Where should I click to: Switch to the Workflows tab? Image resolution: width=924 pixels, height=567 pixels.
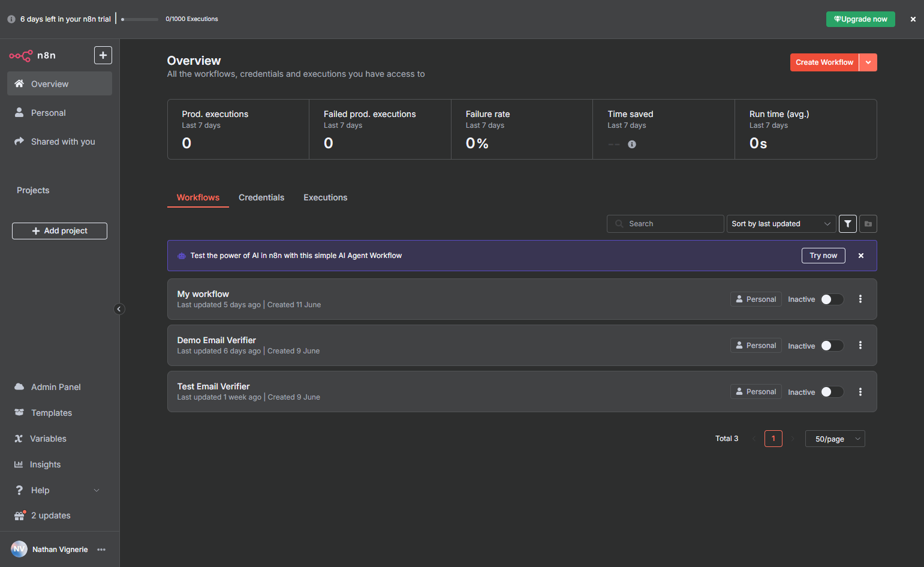pyautogui.click(x=198, y=197)
